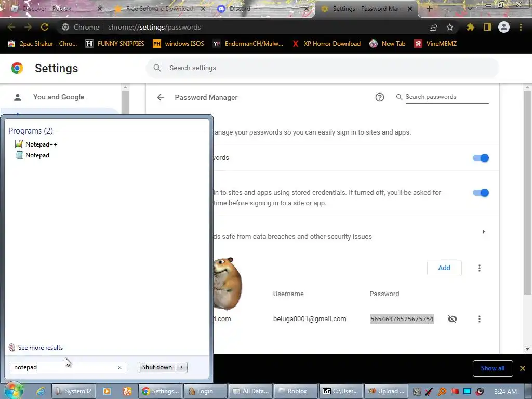The height and width of the screenshot is (399, 532).
Task: Click the orange magnifier tray icon
Action: 442,392
